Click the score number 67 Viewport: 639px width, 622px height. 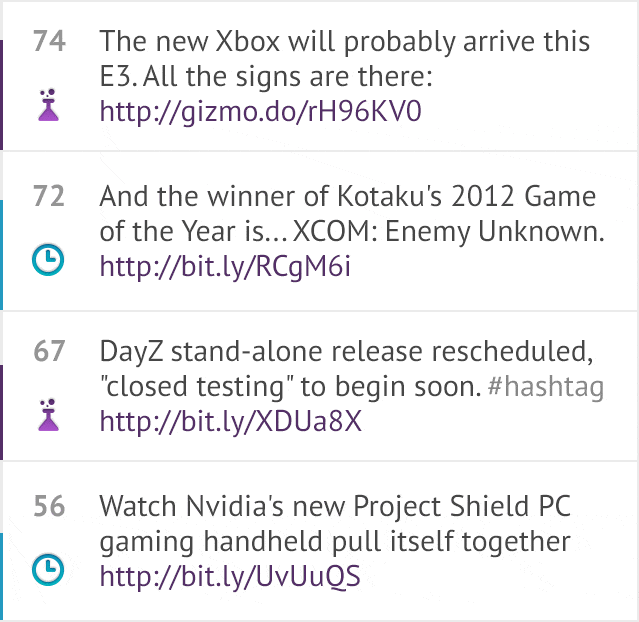49,351
